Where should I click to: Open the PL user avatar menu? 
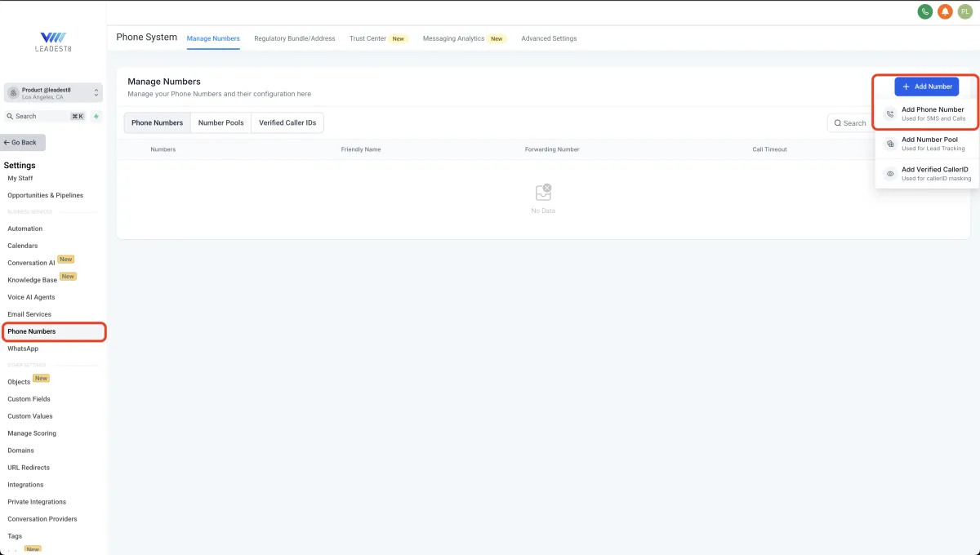tap(964, 11)
